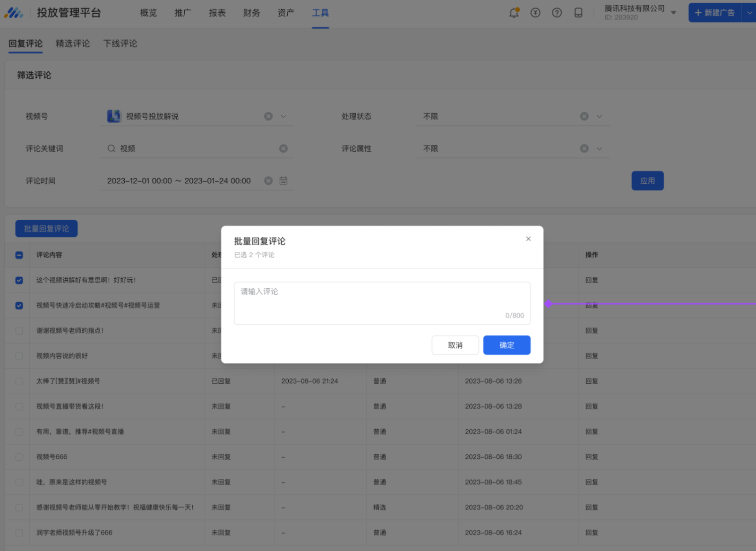Open the 资产 menu
Image resolution: width=756 pixels, height=551 pixels.
[286, 13]
